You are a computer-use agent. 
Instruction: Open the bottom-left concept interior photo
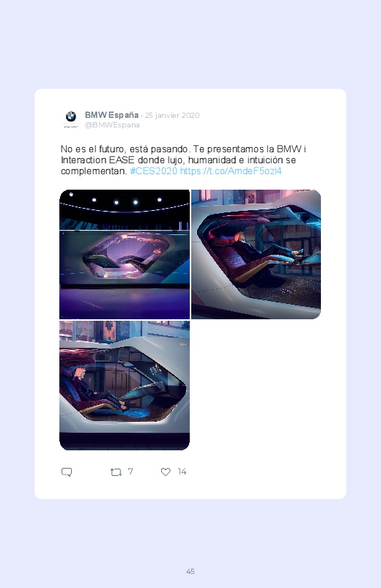pos(125,385)
